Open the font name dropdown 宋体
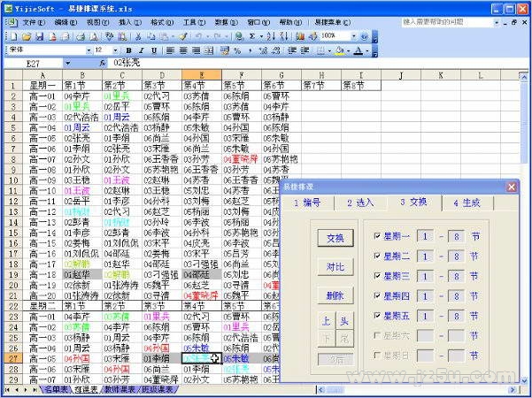 89,50
